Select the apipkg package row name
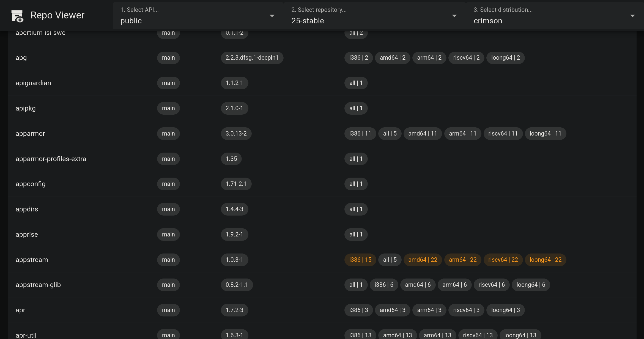Image resolution: width=644 pixels, height=339 pixels. (x=26, y=108)
